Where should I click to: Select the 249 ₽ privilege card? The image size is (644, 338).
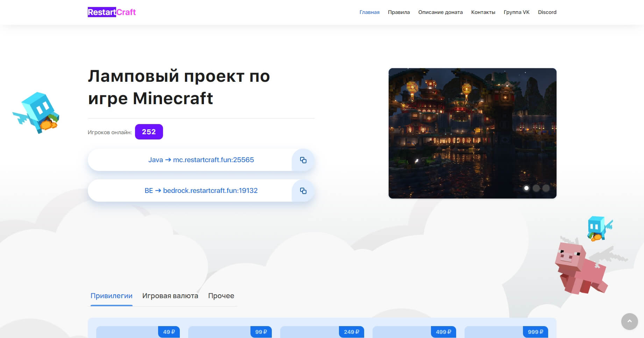tap(322, 332)
